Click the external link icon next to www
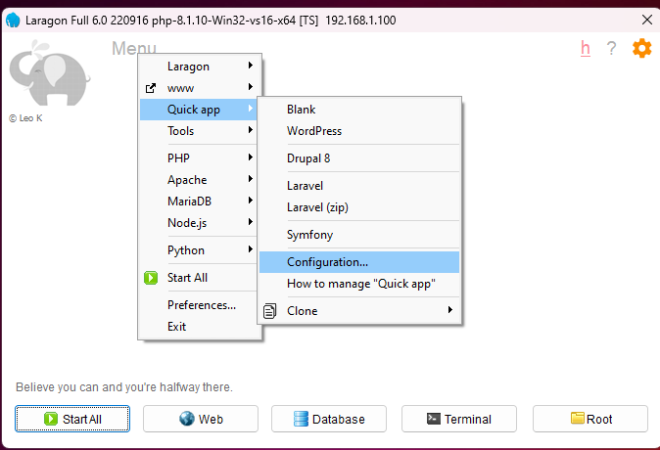The height and width of the screenshot is (450, 660). pyautogui.click(x=151, y=88)
